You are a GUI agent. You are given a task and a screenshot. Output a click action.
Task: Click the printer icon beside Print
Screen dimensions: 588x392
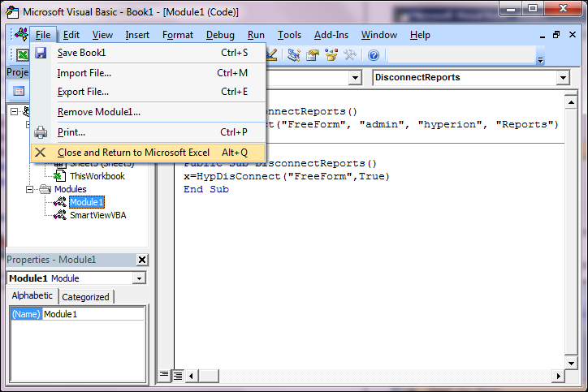[41, 132]
